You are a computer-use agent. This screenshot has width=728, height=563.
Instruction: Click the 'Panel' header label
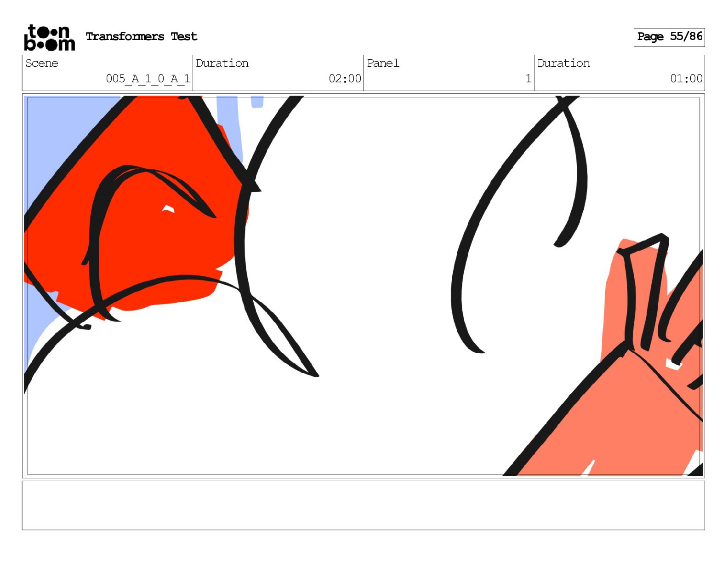pyautogui.click(x=383, y=63)
